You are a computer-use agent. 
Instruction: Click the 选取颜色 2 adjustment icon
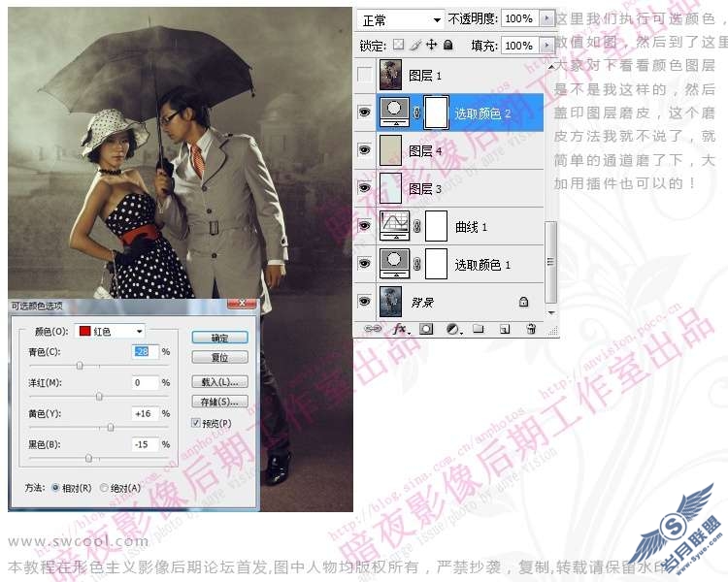tap(395, 112)
